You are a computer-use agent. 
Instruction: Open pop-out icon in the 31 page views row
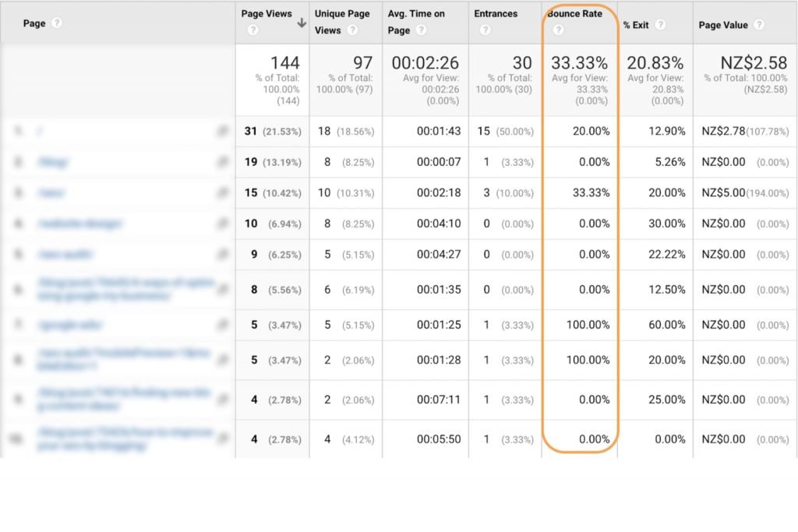coord(222,131)
